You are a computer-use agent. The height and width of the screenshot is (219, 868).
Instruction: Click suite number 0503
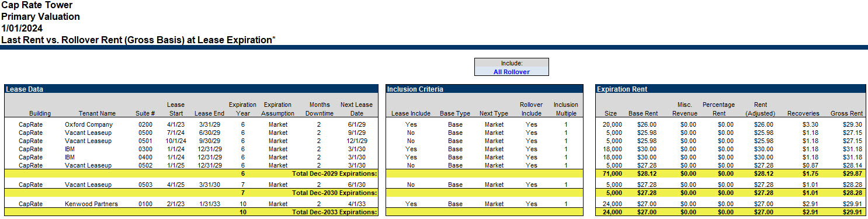click(x=145, y=185)
